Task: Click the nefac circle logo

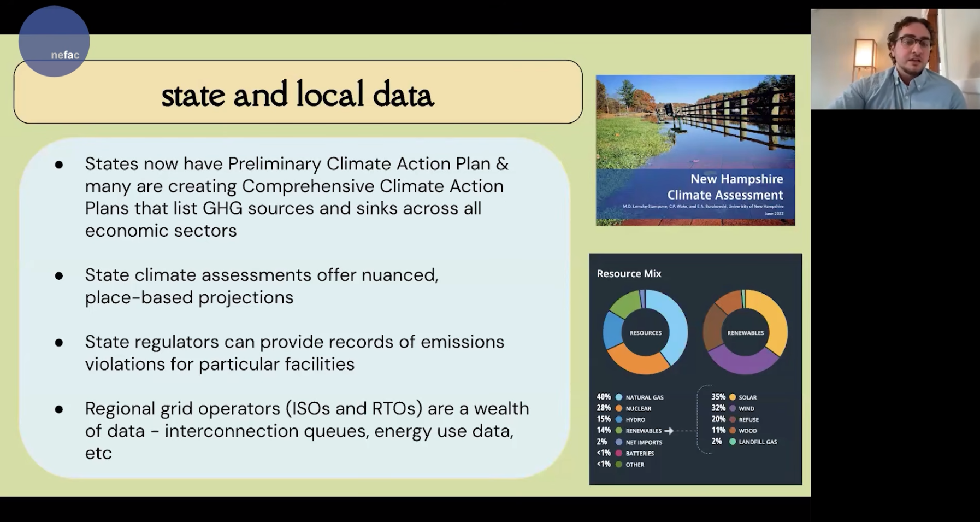Action: coord(54,41)
